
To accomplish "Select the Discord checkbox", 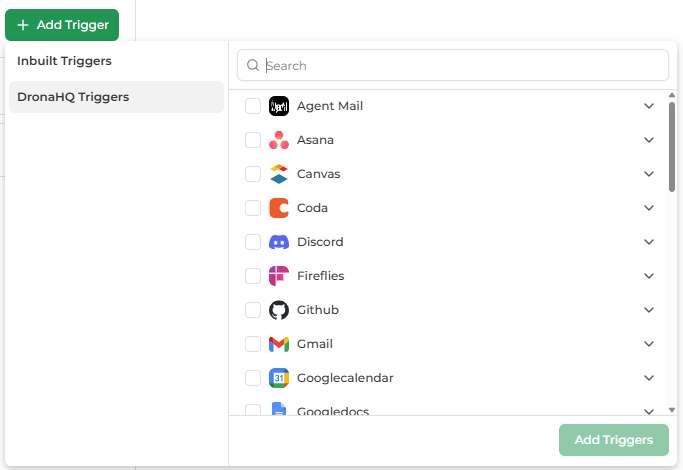I will coord(253,242).
